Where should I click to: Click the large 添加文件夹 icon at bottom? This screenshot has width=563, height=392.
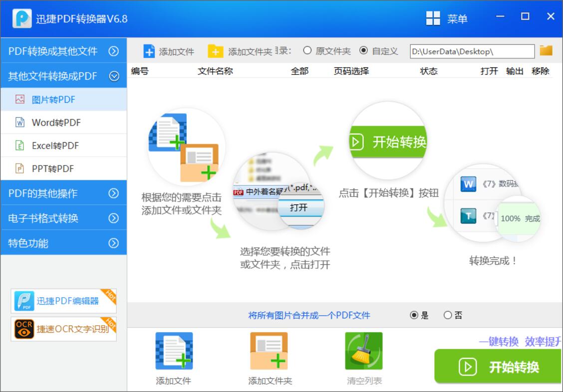(269, 351)
